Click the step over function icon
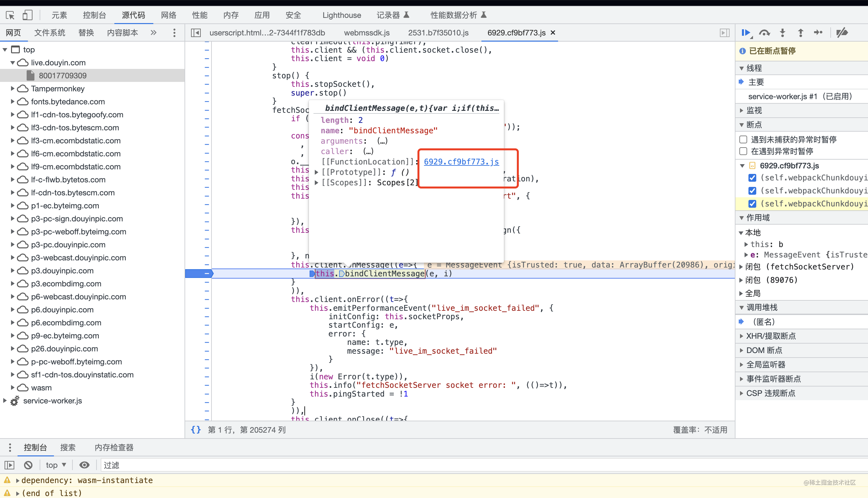Screen dimensions: 868x498 (764, 33)
